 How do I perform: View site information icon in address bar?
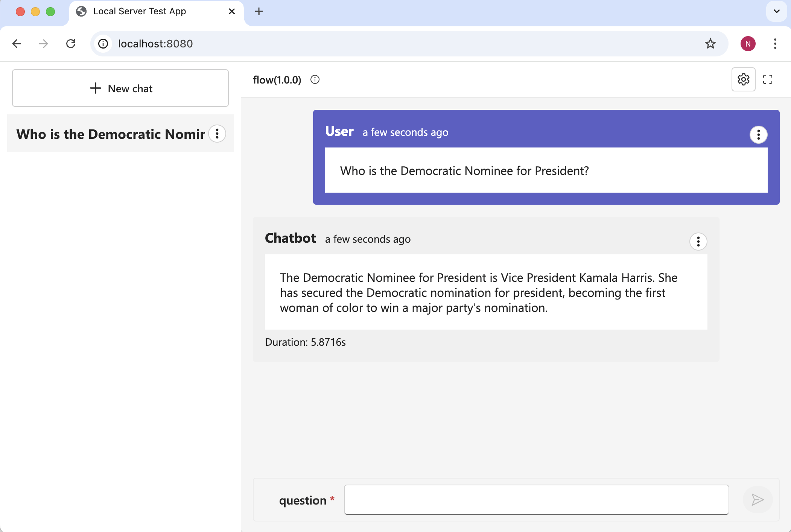click(103, 44)
